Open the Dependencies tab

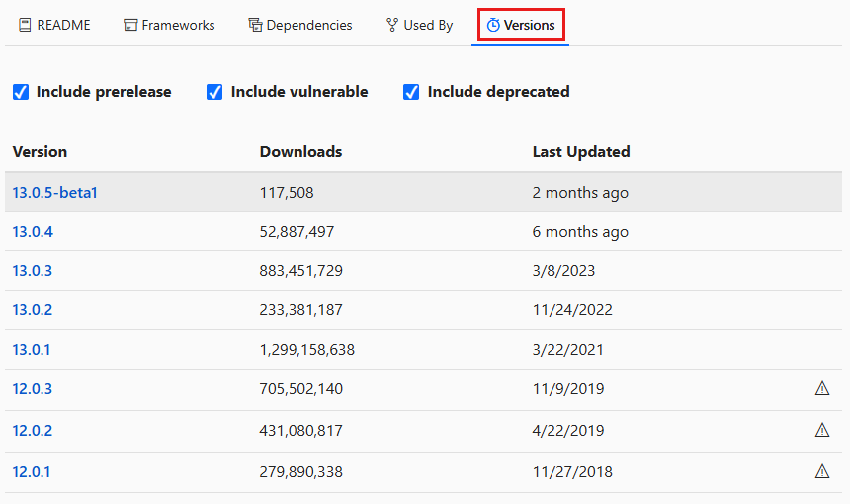coord(300,25)
